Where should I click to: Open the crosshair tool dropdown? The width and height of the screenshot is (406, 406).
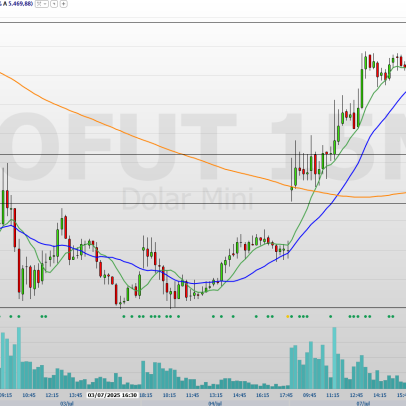tap(42, 4)
